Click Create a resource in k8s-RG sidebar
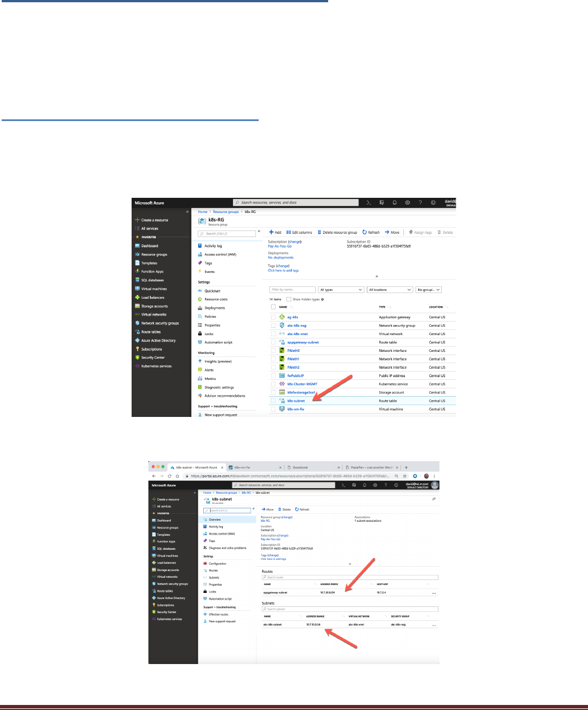The height and width of the screenshot is (710, 588). coord(152,220)
